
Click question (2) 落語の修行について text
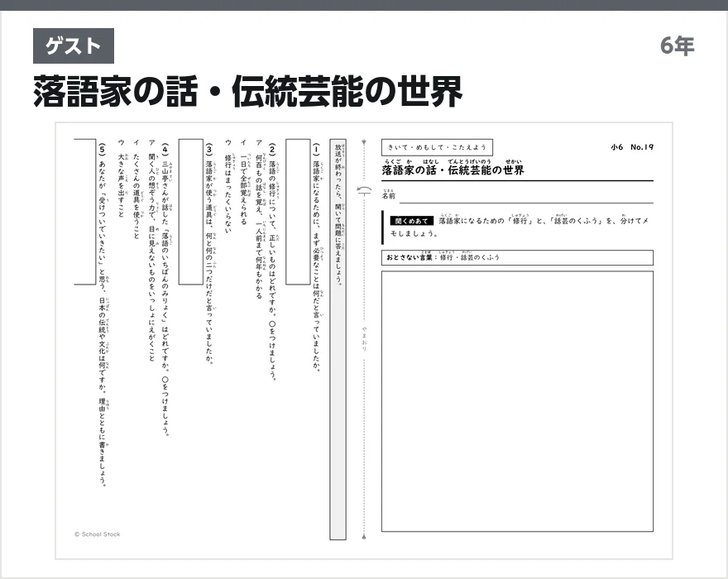point(272,262)
